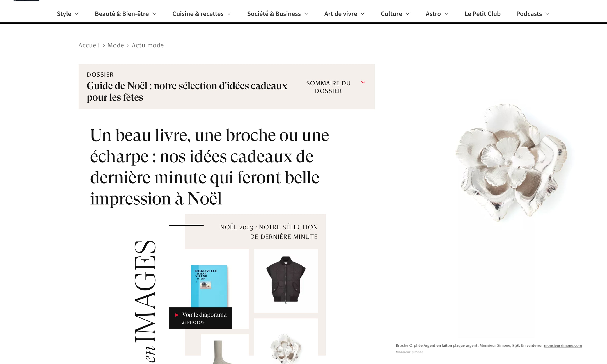Click the red play icon on diaporama
This screenshot has width=607, height=364.
click(177, 315)
